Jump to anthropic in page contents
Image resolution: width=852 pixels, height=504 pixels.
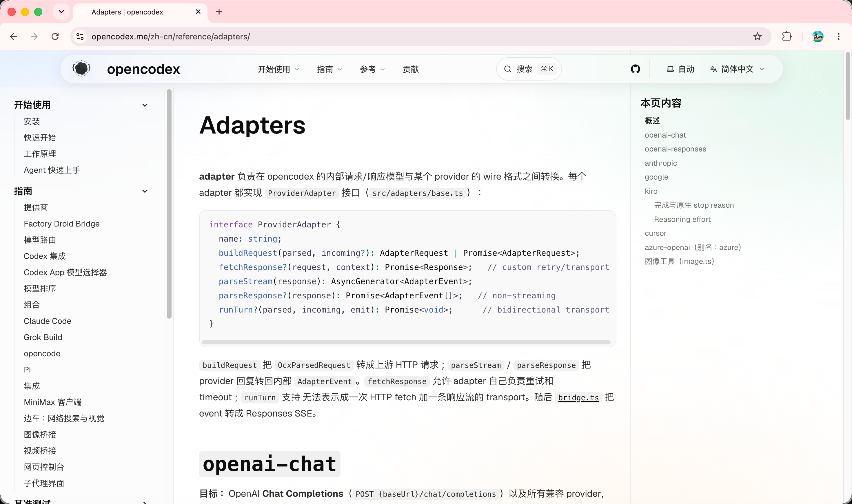[661, 163]
